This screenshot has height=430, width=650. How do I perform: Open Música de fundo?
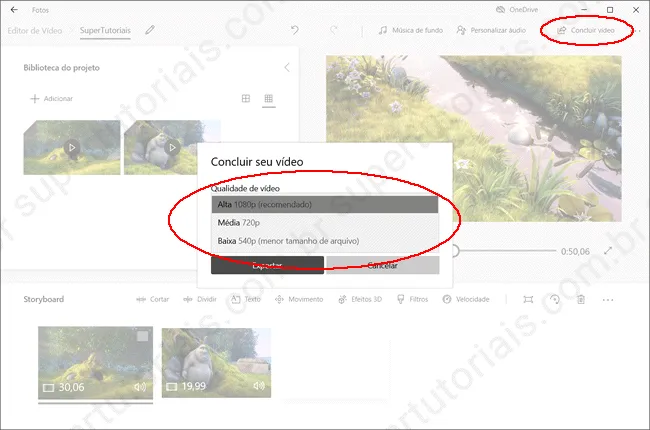coord(411,30)
